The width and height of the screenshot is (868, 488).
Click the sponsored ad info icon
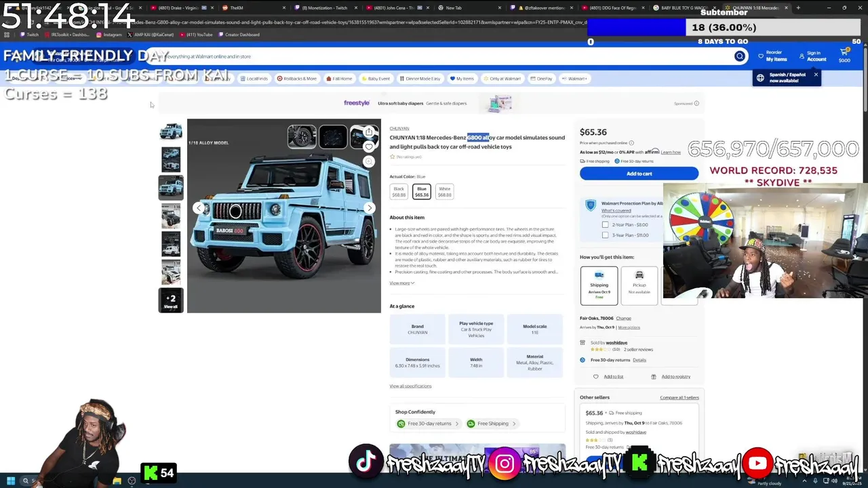point(696,104)
